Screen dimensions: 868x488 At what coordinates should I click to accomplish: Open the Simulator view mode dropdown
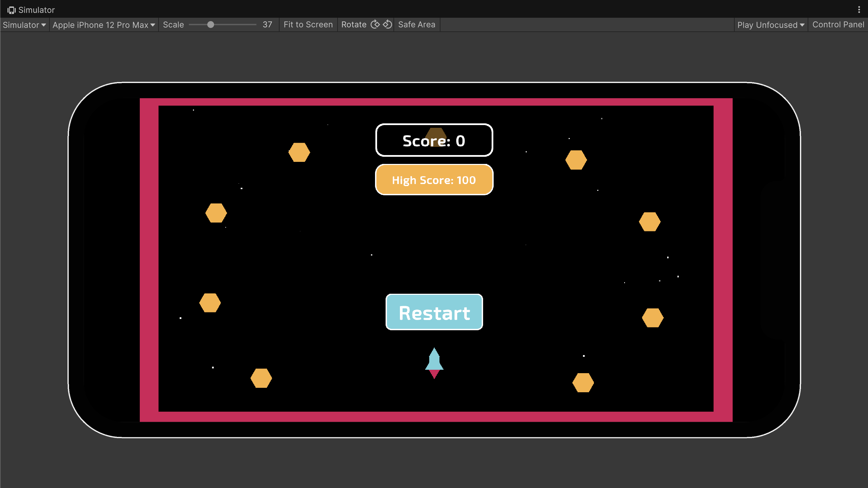(24, 25)
